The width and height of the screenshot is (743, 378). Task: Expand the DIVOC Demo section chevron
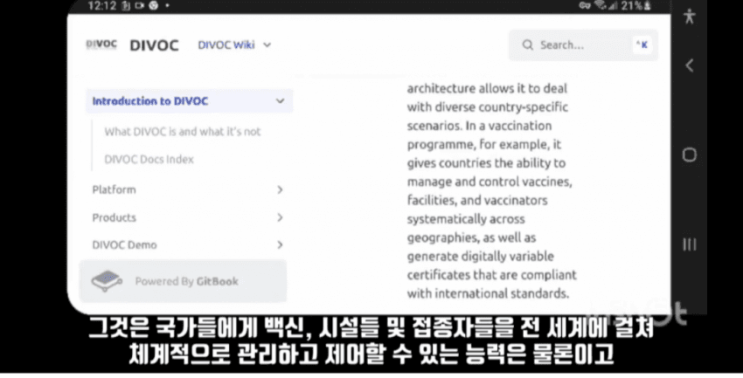click(x=280, y=245)
